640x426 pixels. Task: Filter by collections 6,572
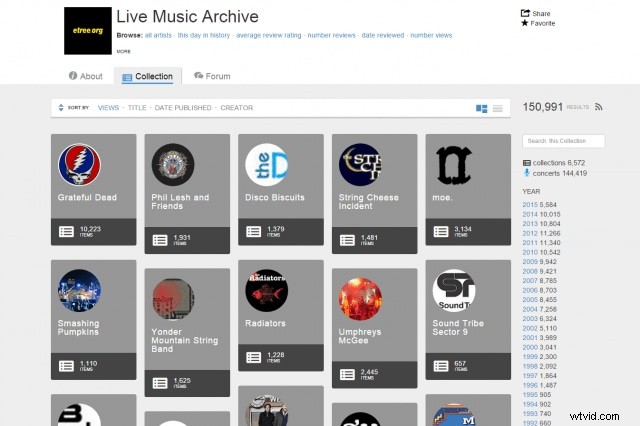[554, 162]
